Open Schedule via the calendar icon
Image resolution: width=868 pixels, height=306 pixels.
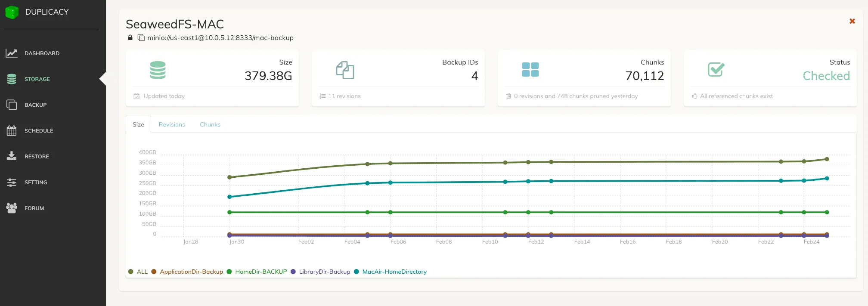tap(12, 131)
